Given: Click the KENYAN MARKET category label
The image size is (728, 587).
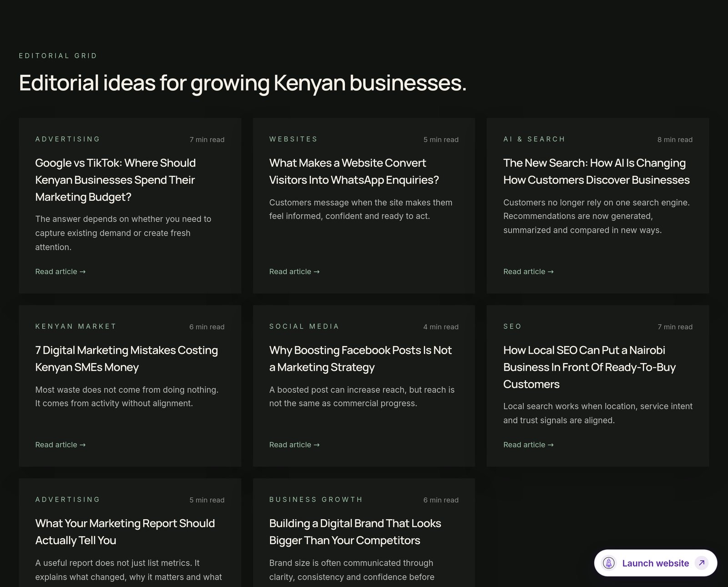Looking at the screenshot, I should pyautogui.click(x=76, y=326).
